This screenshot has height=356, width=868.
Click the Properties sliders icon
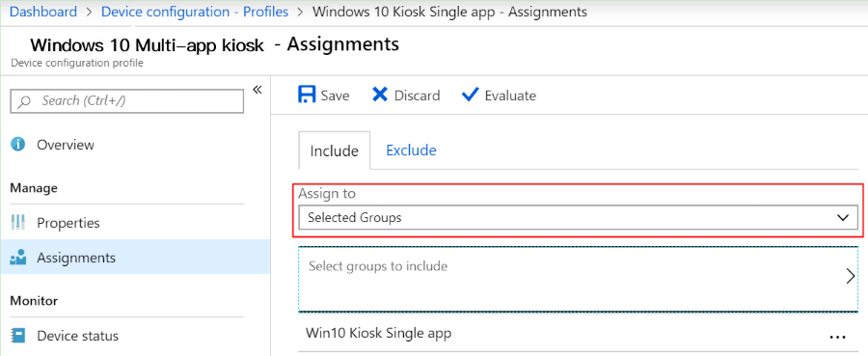18,223
